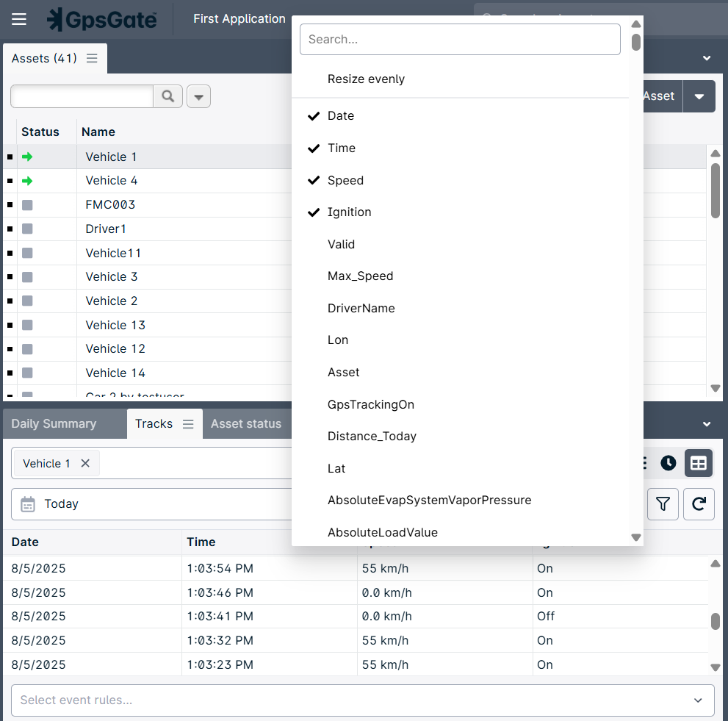
Task: Switch to the Asset status tab
Action: click(245, 423)
